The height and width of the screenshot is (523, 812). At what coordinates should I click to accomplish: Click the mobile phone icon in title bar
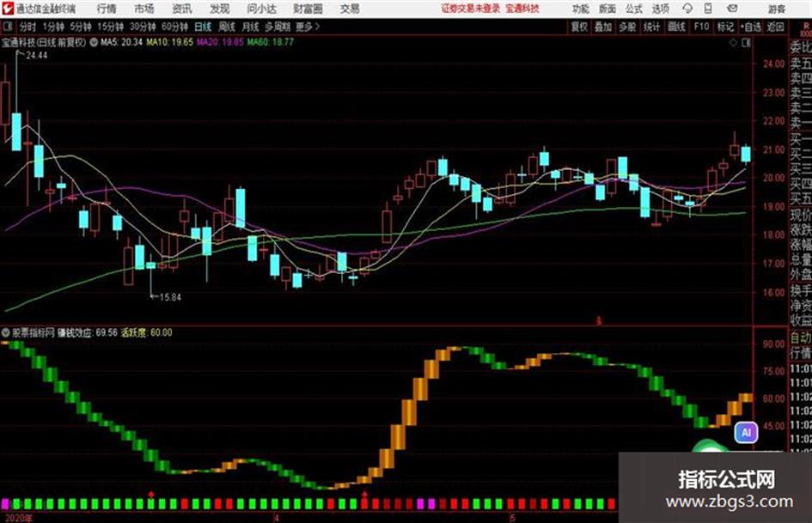point(708,9)
